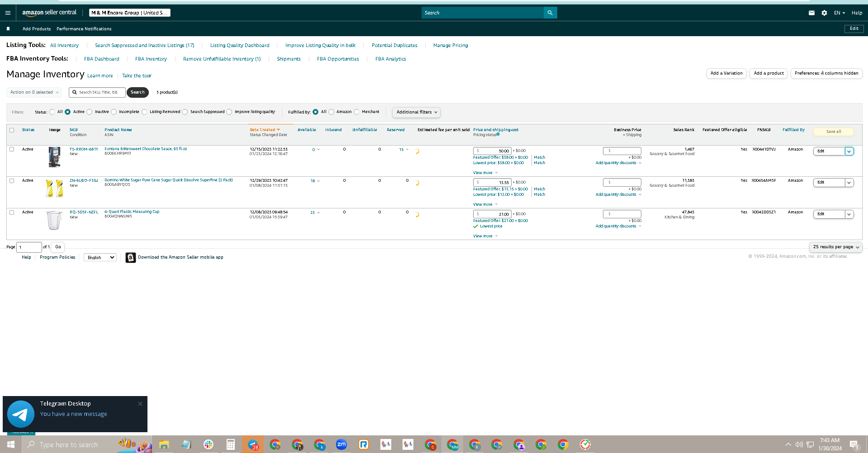Open the Windows notification center icon
This screenshot has height=453, width=868.
point(854,445)
